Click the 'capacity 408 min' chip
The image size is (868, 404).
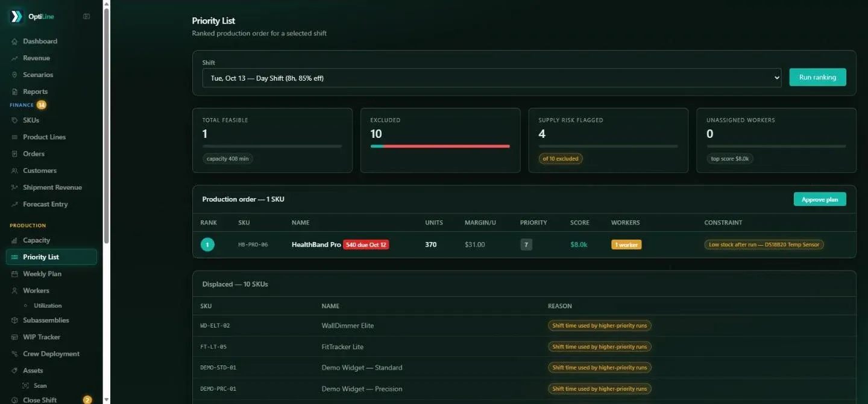pos(228,159)
